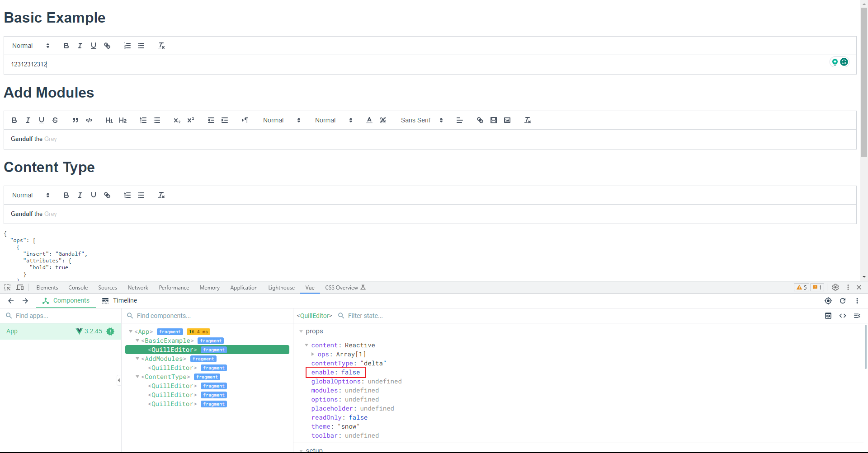Screen dimensions: 868x453
Task: Select the Code-block icon in Add Modules toolbar
Action: coord(89,120)
